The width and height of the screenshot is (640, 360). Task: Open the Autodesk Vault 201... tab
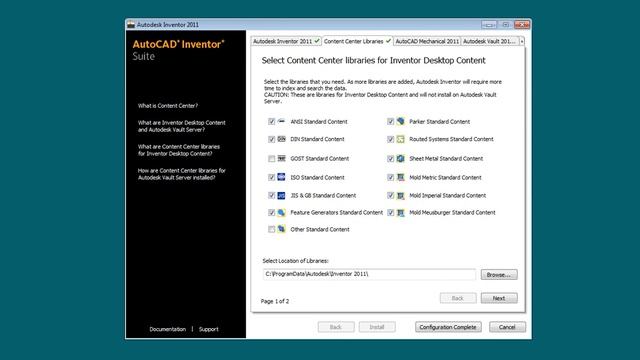tap(489, 41)
